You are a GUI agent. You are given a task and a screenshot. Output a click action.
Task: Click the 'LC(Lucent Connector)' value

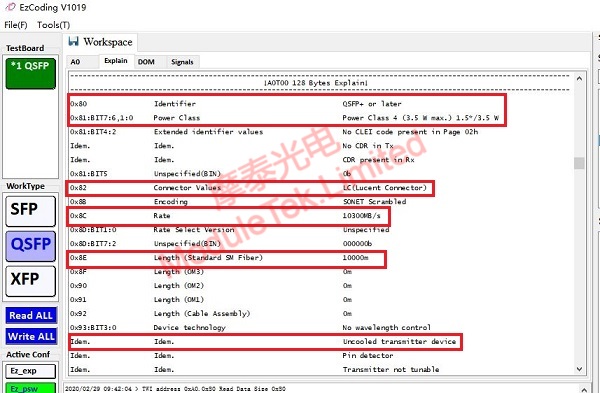384,188
